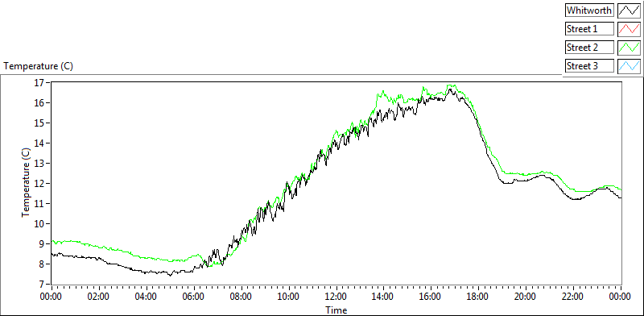Click the 10 value on temperature axis
This screenshot has width=644, height=316.
click(x=39, y=224)
